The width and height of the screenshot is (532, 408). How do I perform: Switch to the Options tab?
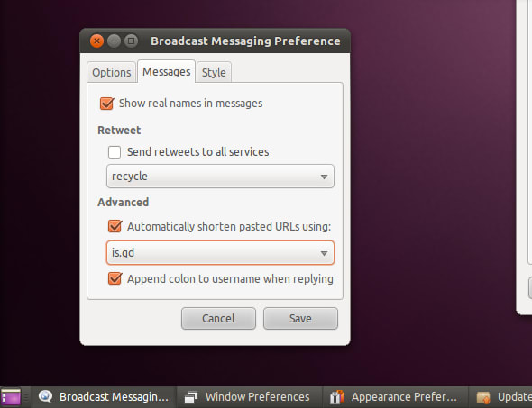tap(111, 72)
